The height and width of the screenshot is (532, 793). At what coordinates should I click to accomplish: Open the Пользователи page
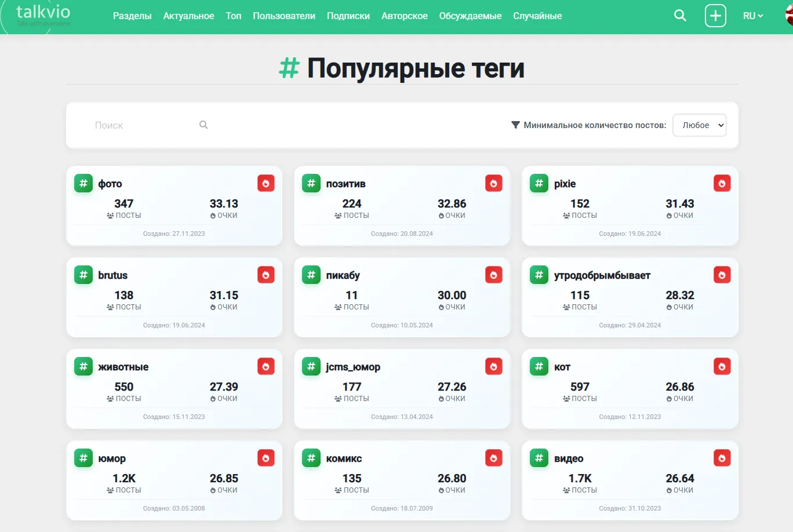click(284, 16)
